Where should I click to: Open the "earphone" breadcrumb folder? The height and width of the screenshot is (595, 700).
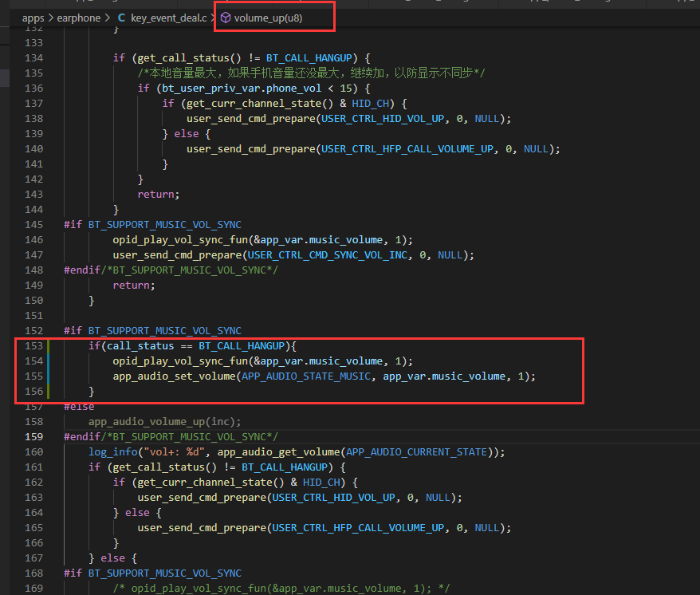[79, 18]
